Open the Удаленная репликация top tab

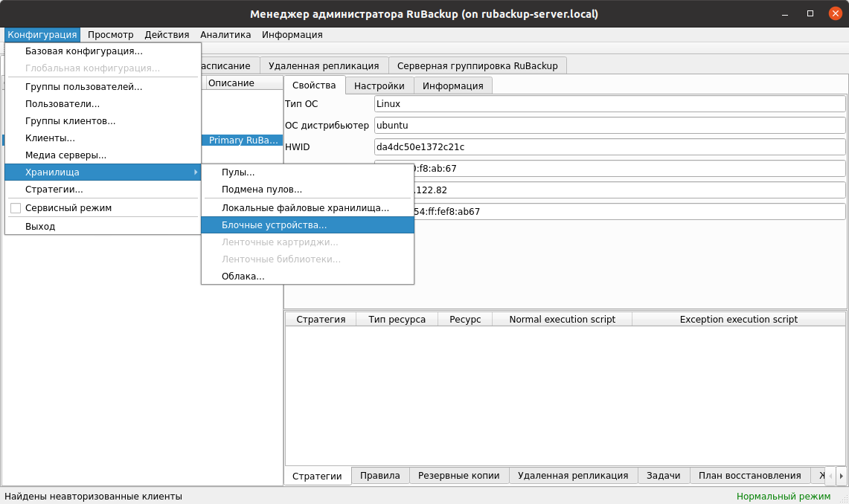click(x=324, y=65)
